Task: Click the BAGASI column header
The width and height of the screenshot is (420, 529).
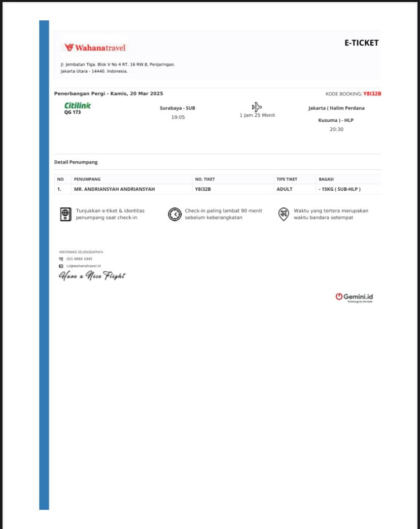Action: coord(326,179)
